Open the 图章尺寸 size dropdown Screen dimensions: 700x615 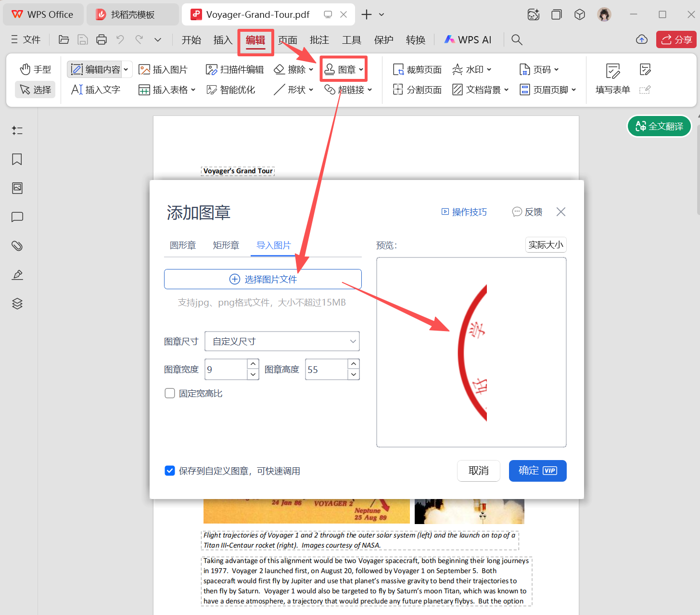282,341
